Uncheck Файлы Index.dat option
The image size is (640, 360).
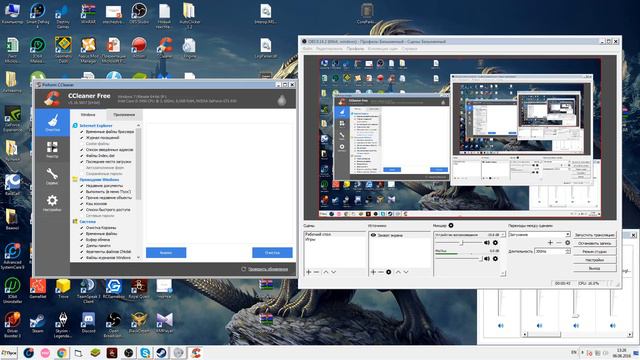[x=82, y=156]
